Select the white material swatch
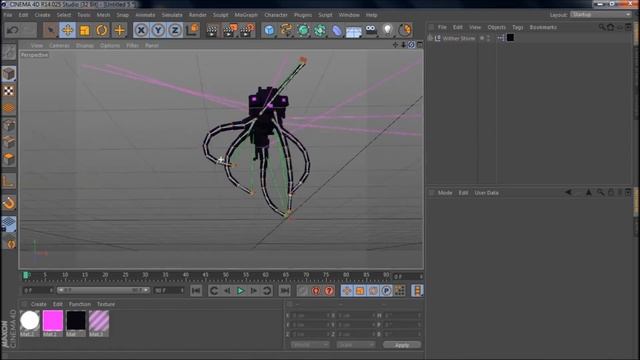Image resolution: width=640 pixels, height=360 pixels. [30, 320]
